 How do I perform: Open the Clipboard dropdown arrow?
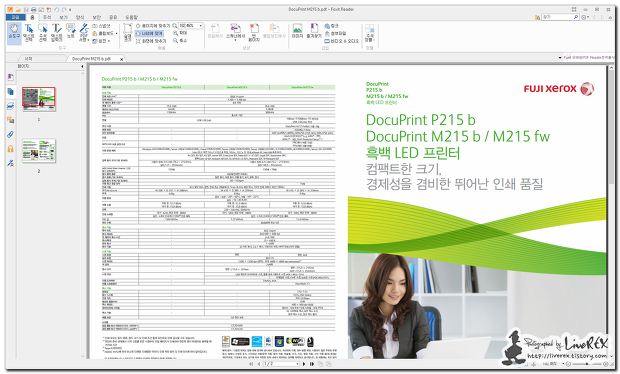pos(117,34)
